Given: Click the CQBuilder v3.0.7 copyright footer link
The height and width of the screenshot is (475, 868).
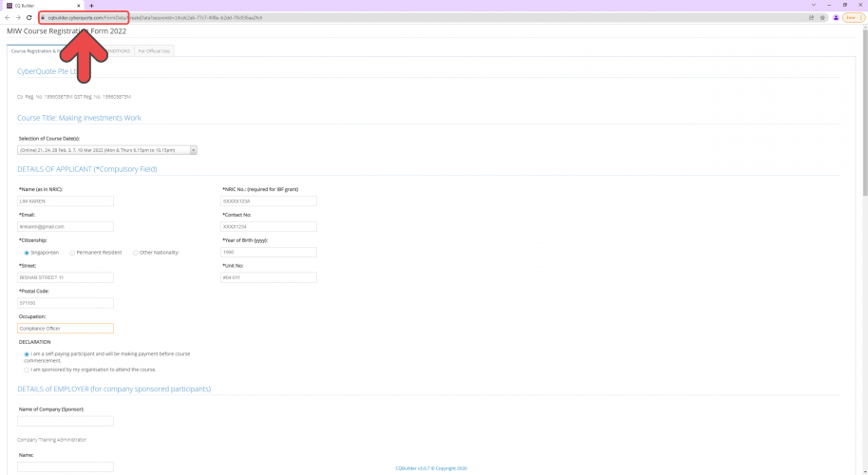Looking at the screenshot, I should pos(431,467).
